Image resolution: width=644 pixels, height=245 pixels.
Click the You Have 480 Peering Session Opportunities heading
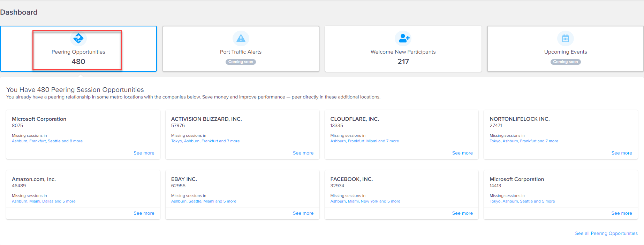coord(75,90)
